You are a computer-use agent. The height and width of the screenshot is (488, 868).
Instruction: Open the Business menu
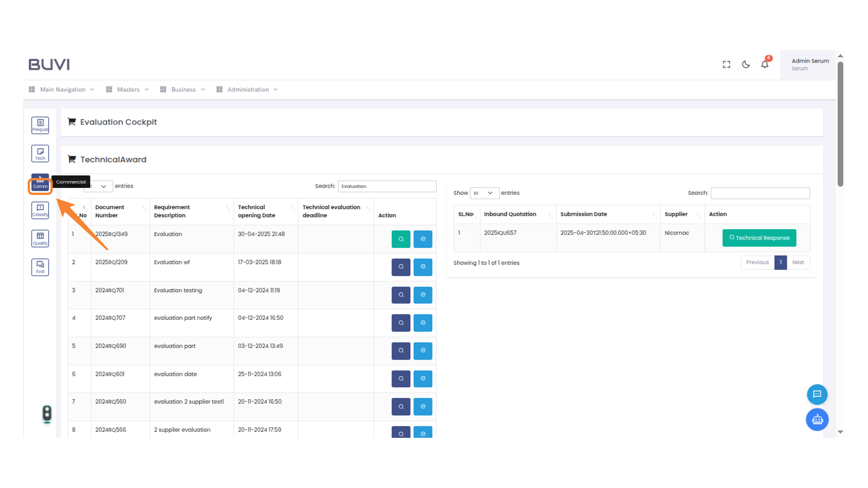183,89
